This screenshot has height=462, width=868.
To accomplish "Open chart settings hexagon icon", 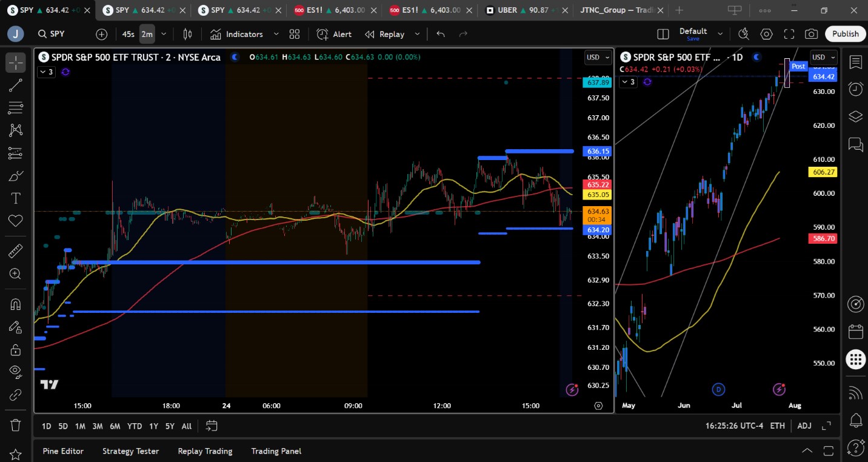I will click(x=767, y=35).
